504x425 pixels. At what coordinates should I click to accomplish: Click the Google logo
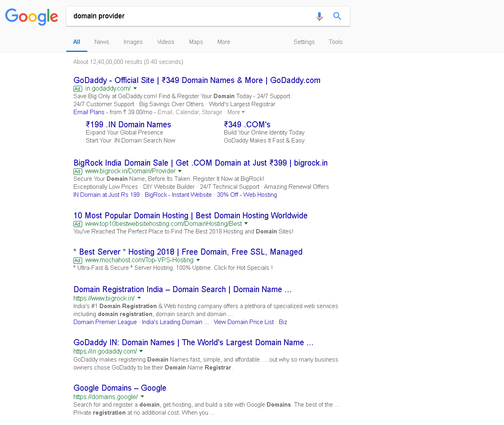(x=32, y=16)
